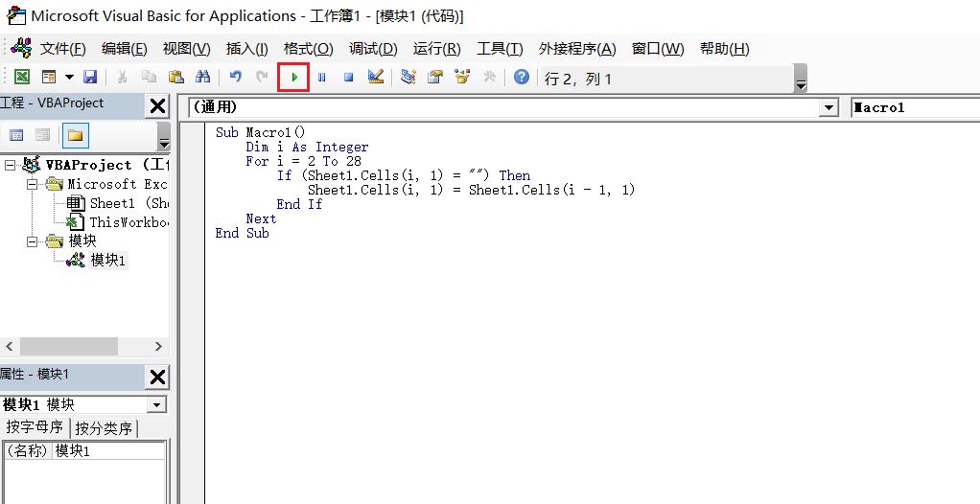Image resolution: width=980 pixels, height=504 pixels.
Task: Switch to the 按字母序 tab
Action: tap(35, 427)
